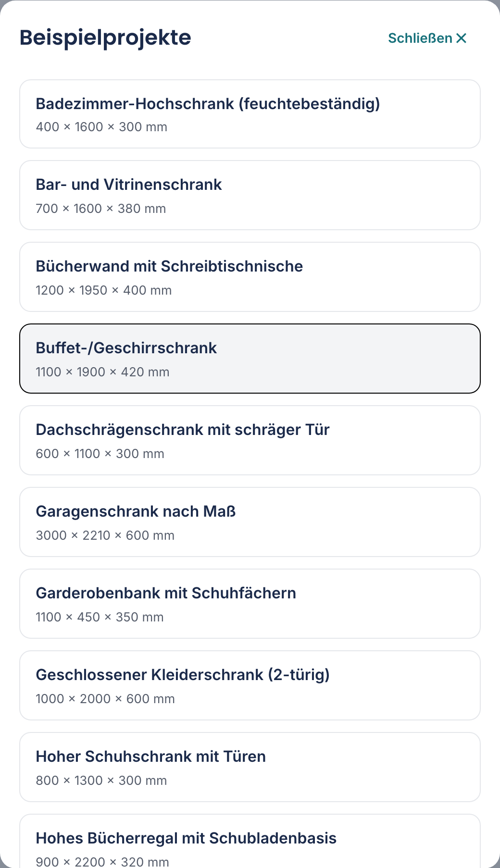This screenshot has width=500, height=868.
Task: Click the 1100 × 1900 × 420 mm dimensions
Action: pos(102,372)
